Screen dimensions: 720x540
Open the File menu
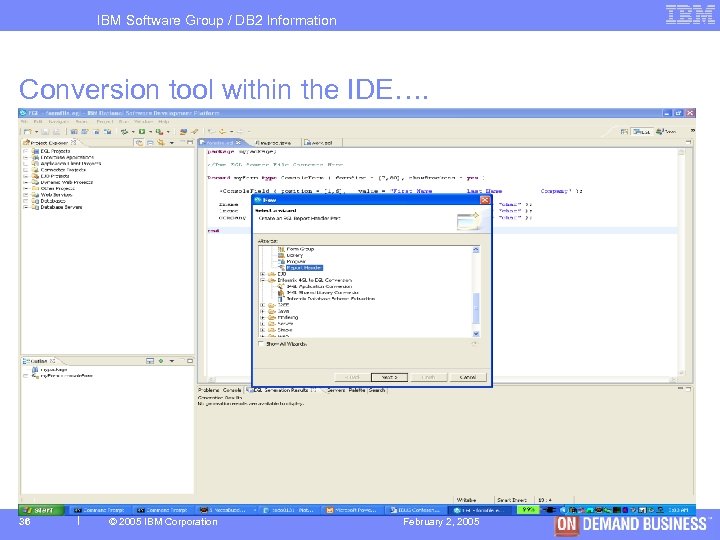click(x=24, y=122)
